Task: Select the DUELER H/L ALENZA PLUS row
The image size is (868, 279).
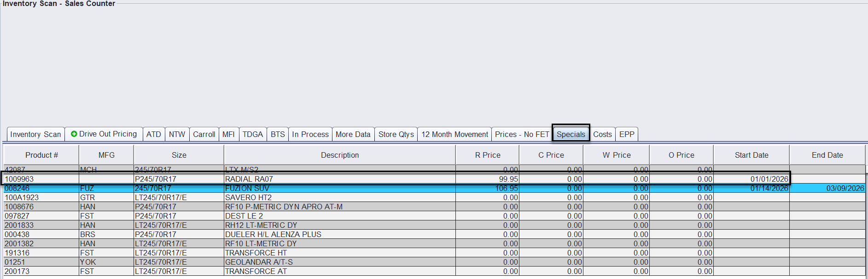Action: point(273,234)
